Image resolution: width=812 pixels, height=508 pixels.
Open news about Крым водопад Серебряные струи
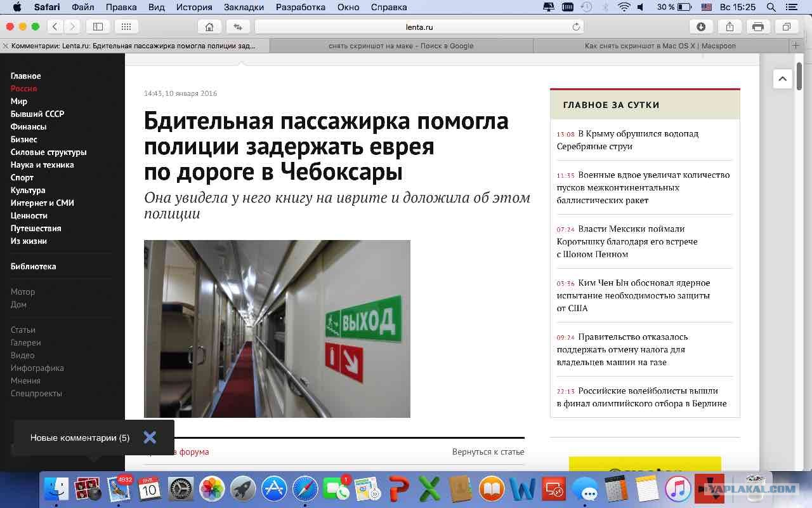[x=627, y=140]
